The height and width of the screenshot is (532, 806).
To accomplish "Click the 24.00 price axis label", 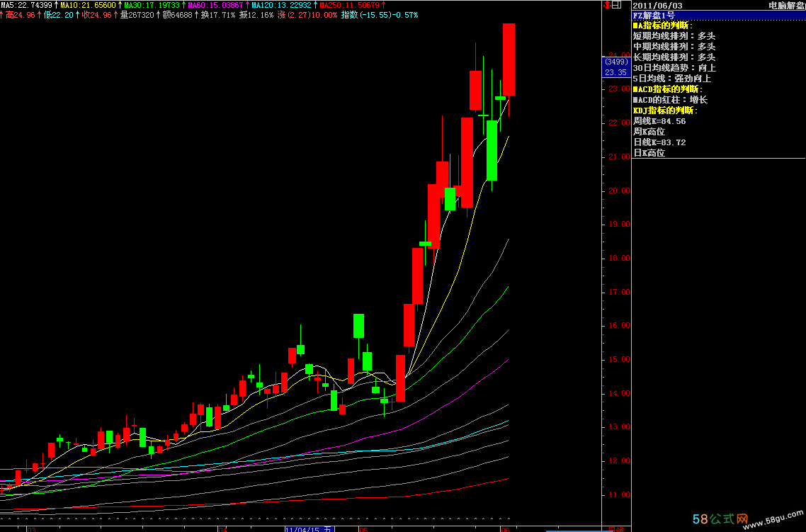I will [619, 55].
